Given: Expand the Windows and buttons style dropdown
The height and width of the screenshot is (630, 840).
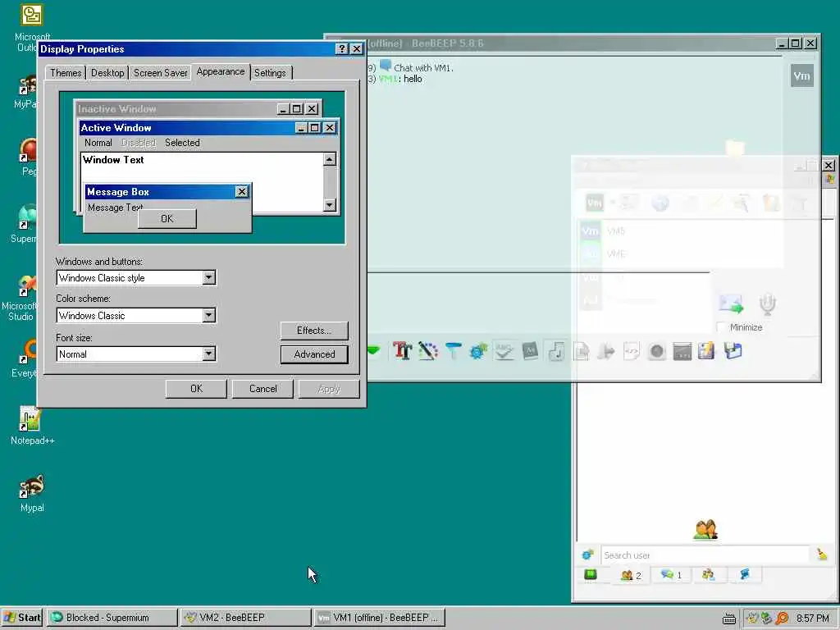Looking at the screenshot, I should 209,277.
